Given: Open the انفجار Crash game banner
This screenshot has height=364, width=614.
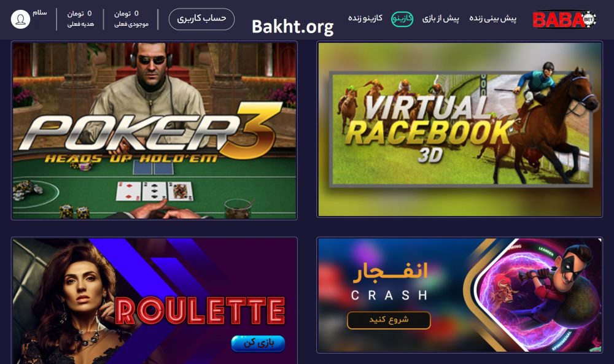Looking at the screenshot, I should (459, 295).
